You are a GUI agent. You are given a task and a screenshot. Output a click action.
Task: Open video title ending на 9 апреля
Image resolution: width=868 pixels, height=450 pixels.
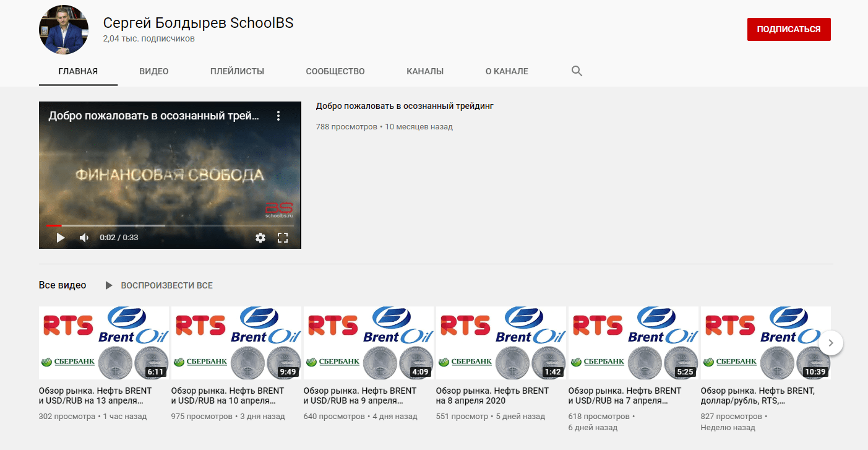tap(360, 396)
